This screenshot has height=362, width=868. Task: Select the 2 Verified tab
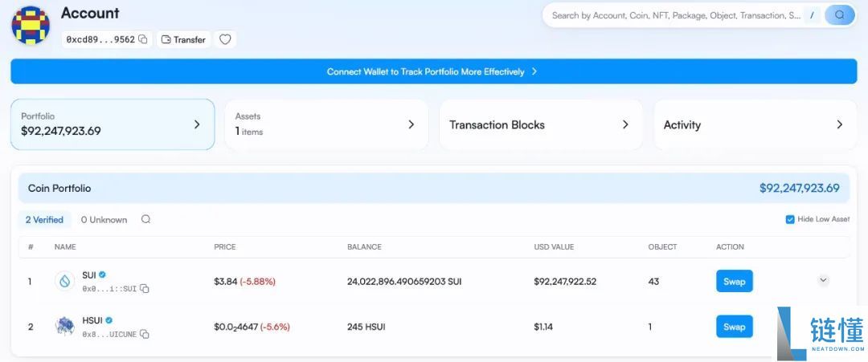point(44,219)
